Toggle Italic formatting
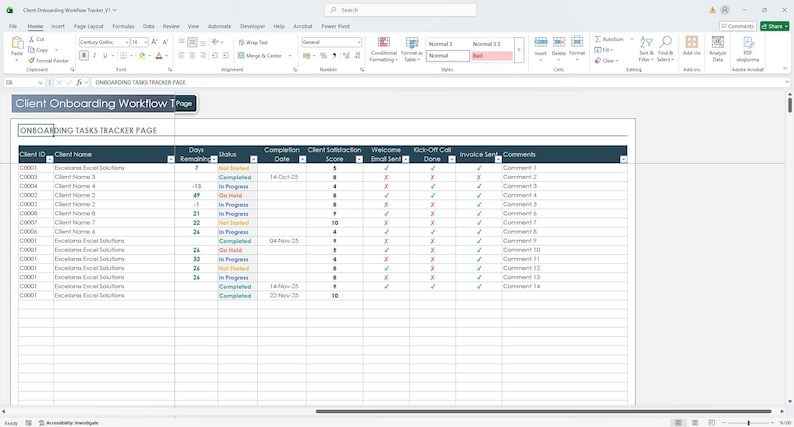 pos(95,56)
